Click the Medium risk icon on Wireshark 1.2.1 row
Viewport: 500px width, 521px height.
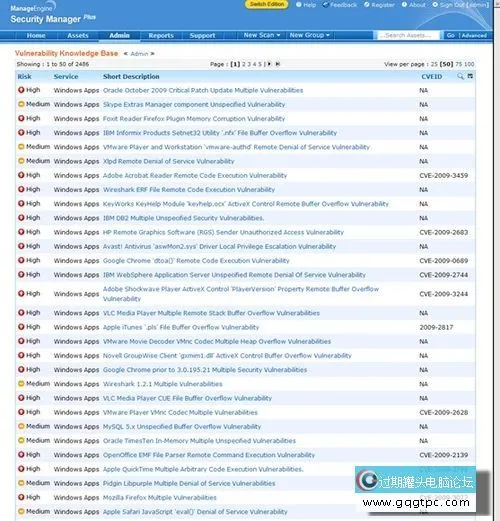21,384
